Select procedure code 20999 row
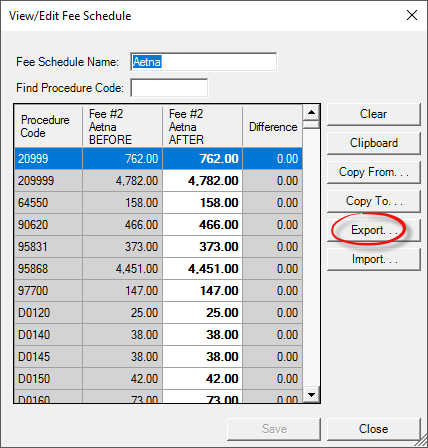 (159, 159)
